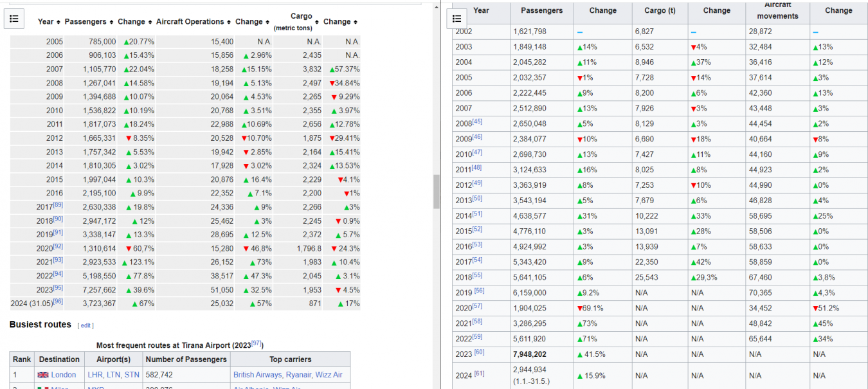868x389 pixels.
Task: Click the UK flag icon beside London
Action: tap(43, 375)
